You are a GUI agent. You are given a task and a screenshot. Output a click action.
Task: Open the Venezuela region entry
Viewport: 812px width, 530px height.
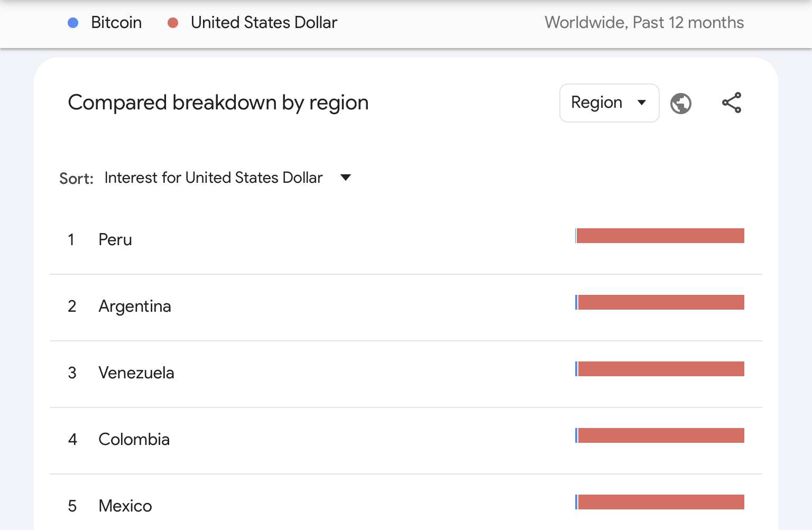pos(136,373)
